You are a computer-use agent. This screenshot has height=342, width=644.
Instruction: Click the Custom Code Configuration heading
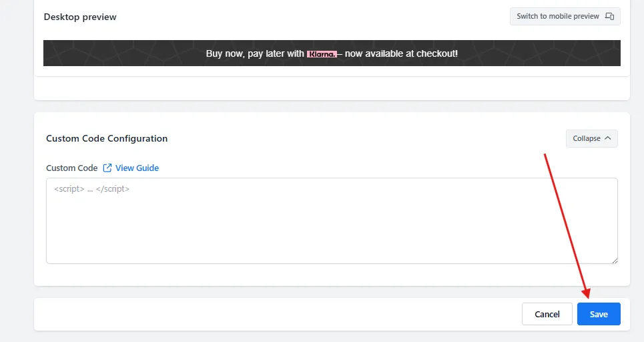(107, 138)
